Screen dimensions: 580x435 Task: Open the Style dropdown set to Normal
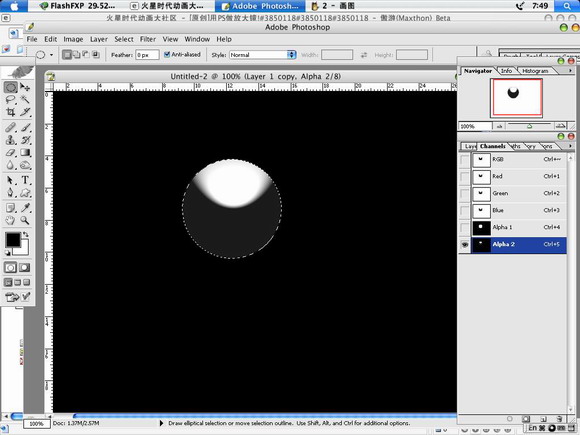pyautogui.click(x=263, y=55)
